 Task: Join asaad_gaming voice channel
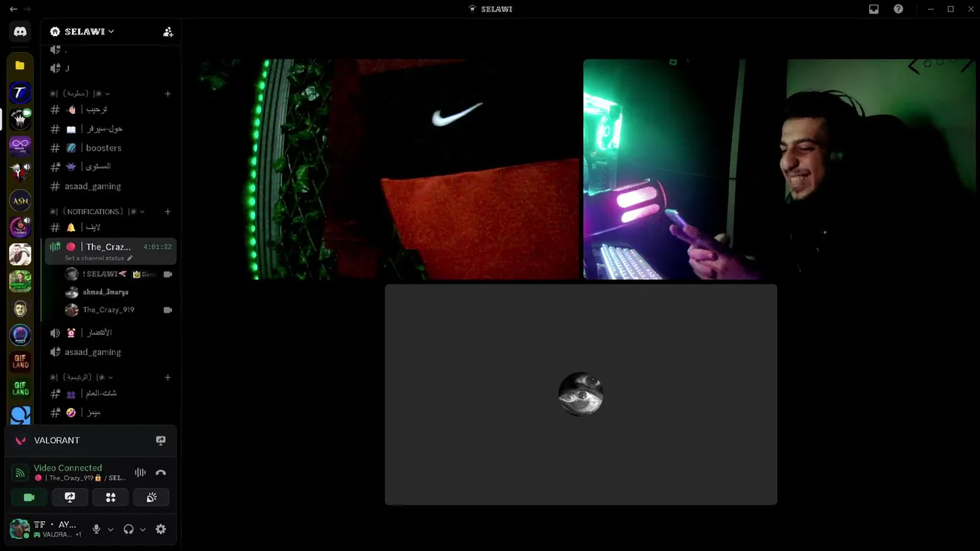click(111, 352)
